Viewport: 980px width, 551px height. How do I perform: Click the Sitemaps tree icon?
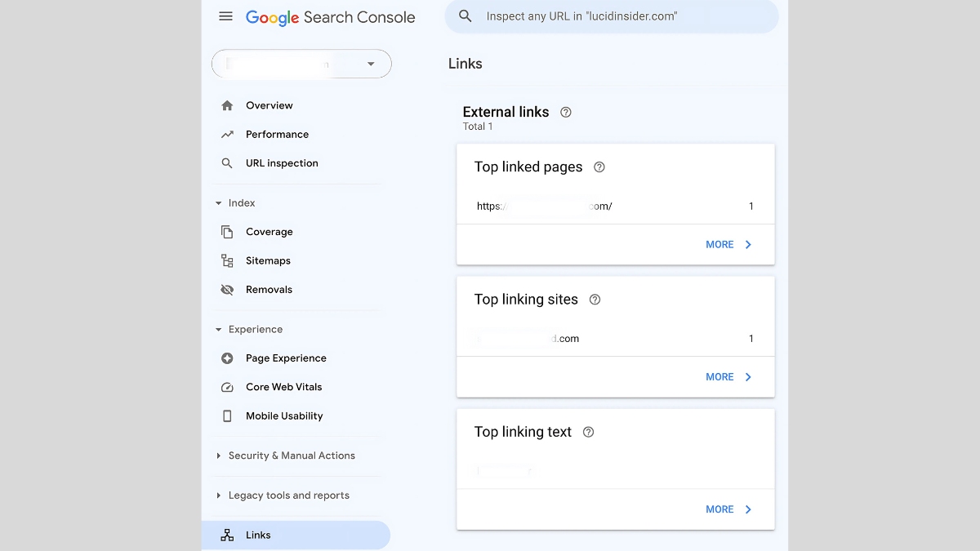point(227,260)
